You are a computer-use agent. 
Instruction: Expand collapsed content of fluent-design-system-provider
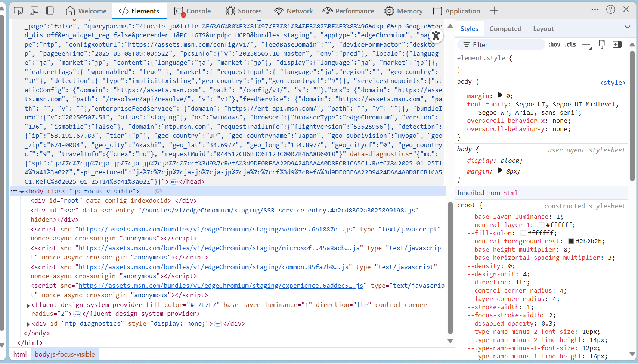[x=77, y=314]
